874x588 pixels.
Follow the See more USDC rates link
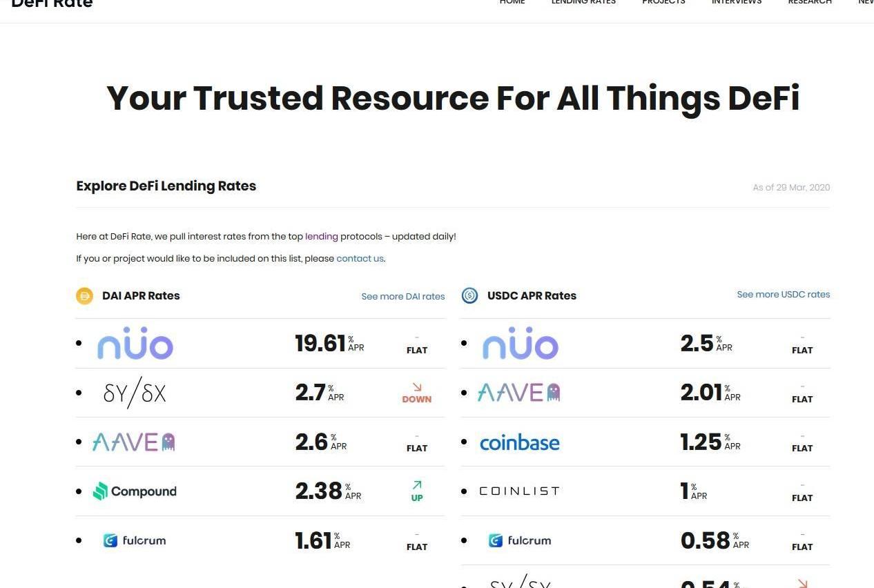[784, 295]
